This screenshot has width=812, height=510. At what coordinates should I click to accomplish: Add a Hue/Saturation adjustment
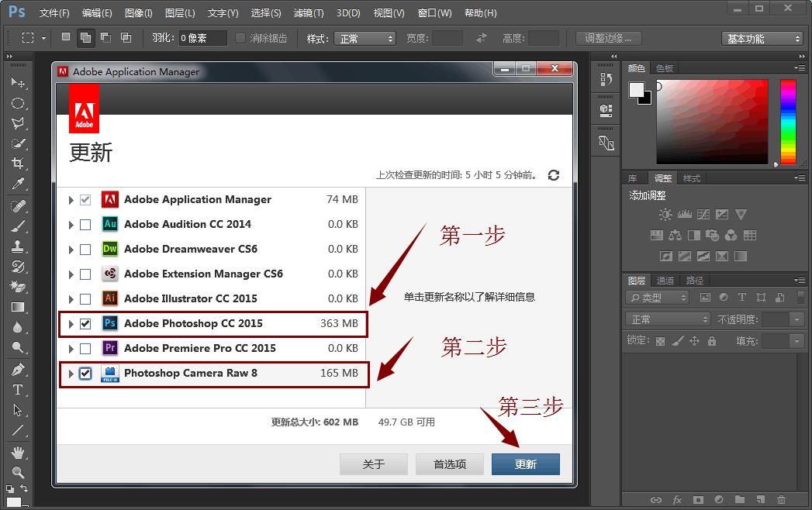[x=657, y=236]
